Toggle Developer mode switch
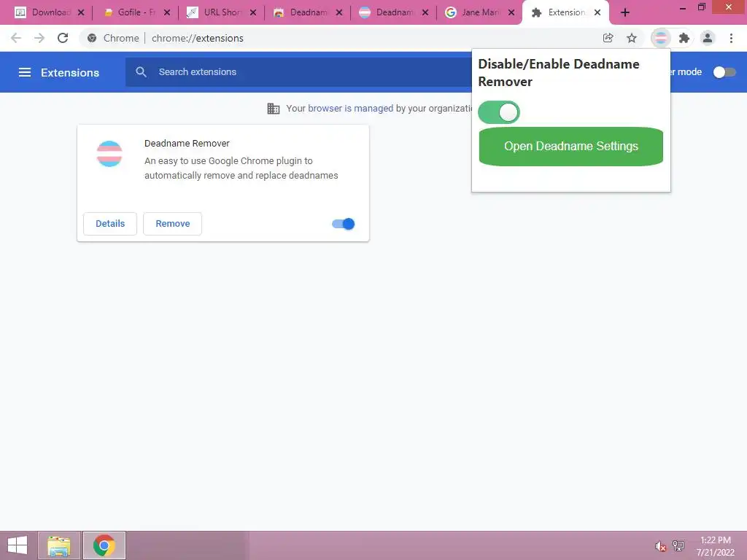 click(724, 72)
